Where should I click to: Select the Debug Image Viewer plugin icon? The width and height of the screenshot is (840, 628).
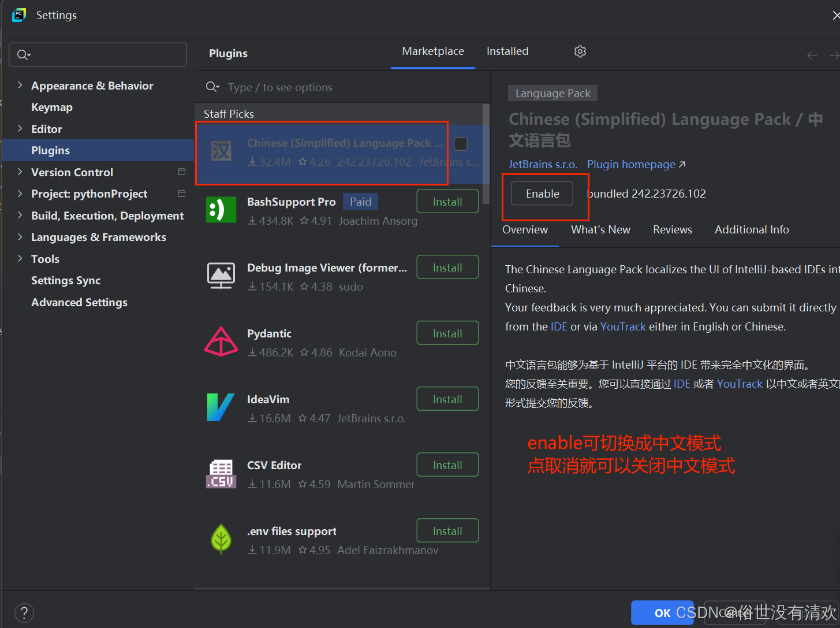point(221,276)
